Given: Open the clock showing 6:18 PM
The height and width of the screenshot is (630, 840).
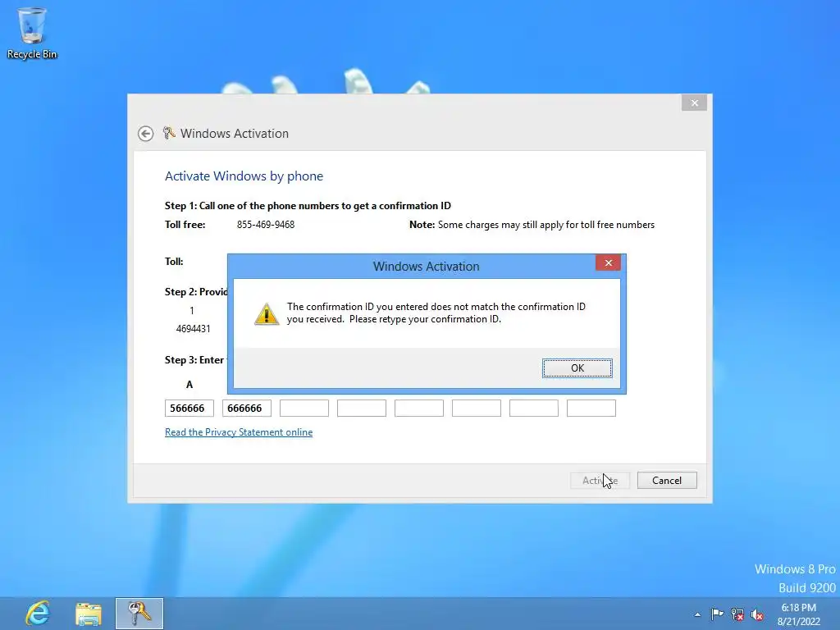Looking at the screenshot, I should [799, 614].
